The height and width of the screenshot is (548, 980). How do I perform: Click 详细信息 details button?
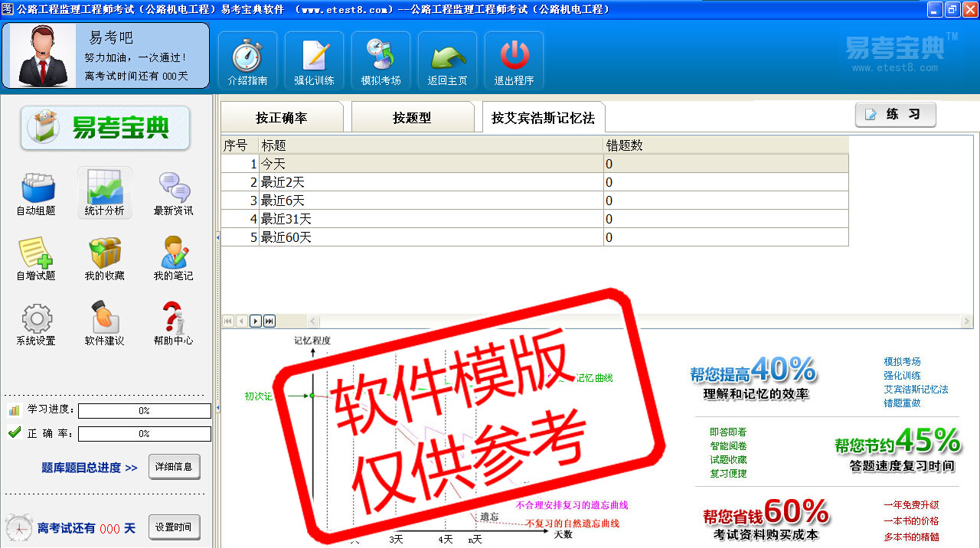coord(174,467)
